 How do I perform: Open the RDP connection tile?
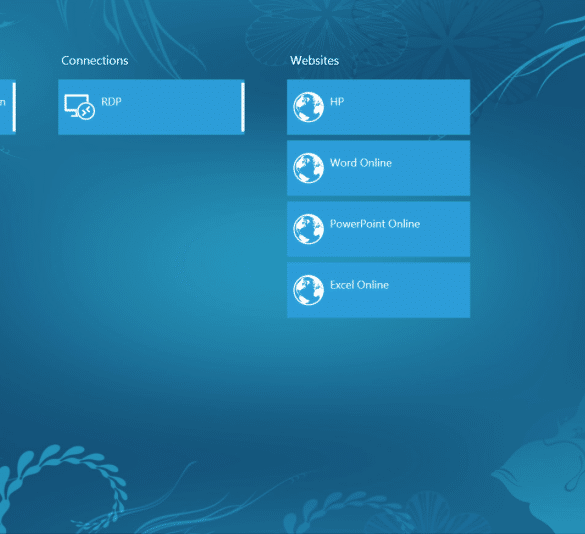(151, 107)
